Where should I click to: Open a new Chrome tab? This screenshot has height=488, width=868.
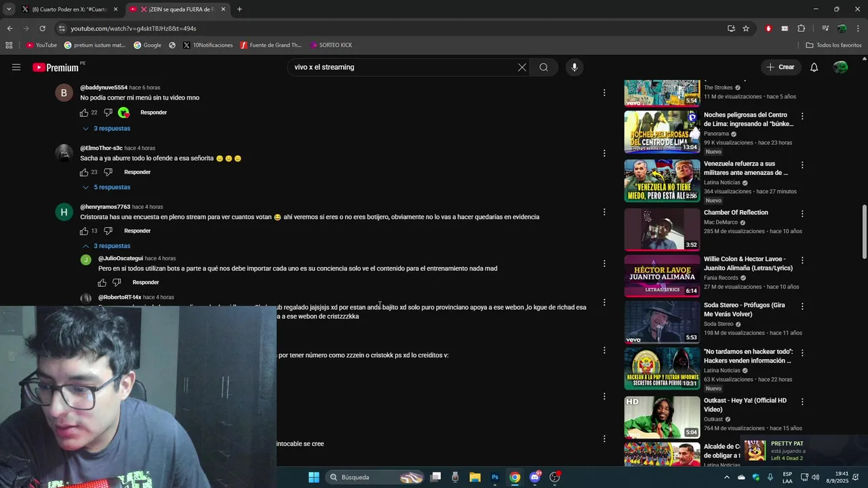click(239, 9)
